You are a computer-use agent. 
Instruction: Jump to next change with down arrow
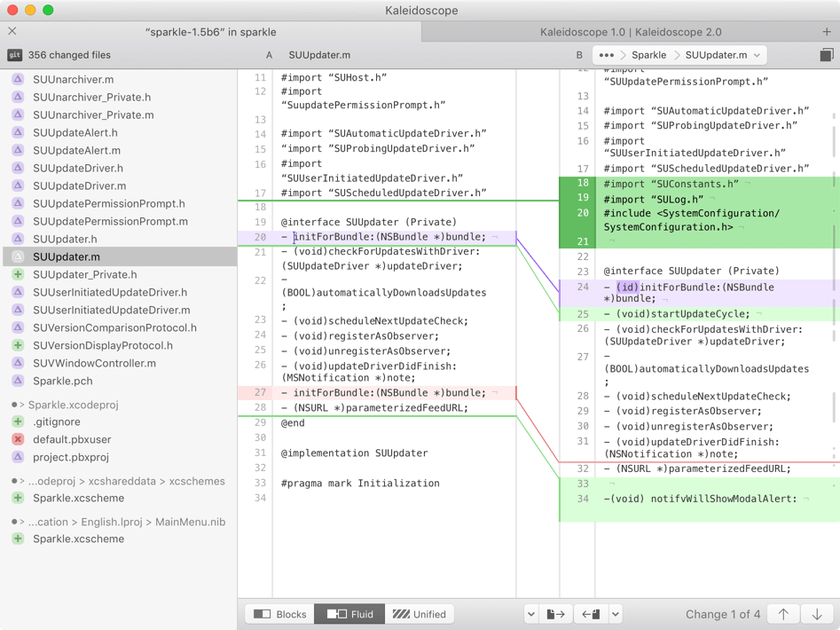click(x=817, y=614)
